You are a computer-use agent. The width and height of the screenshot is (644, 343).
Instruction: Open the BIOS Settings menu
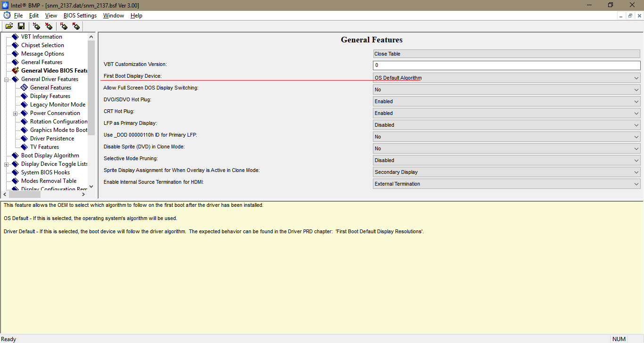[x=80, y=16]
